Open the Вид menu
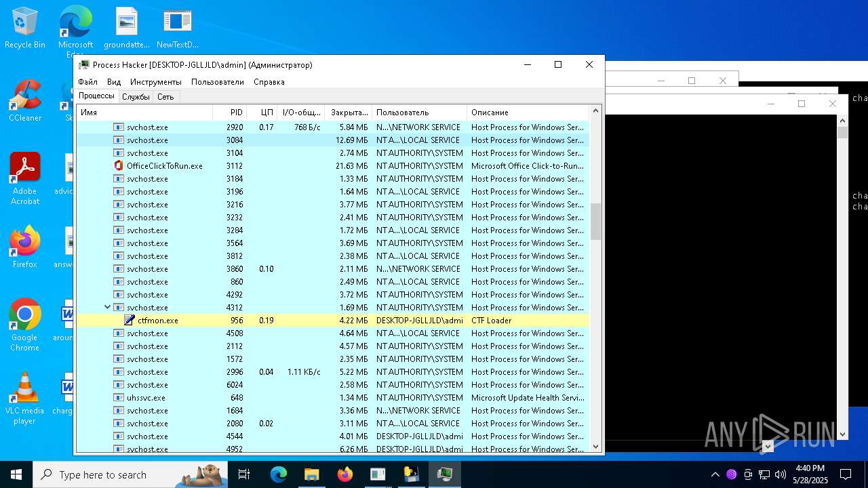The height and width of the screenshot is (488, 868). [x=114, y=82]
